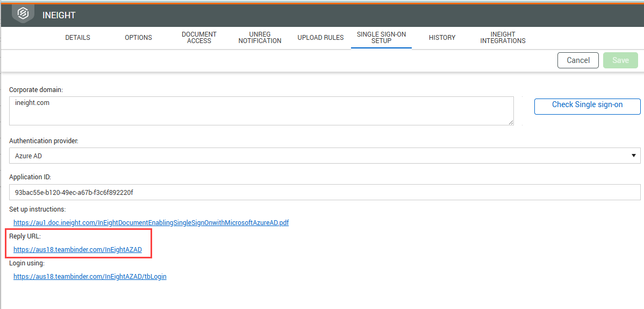
Task: Select the Single Sign-On Setup tab
Action: [x=381, y=38]
